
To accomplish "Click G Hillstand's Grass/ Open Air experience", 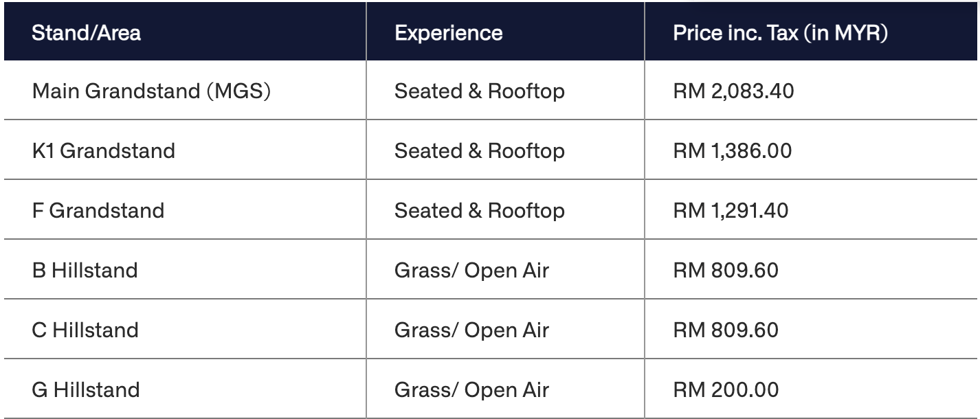I will click(471, 390).
